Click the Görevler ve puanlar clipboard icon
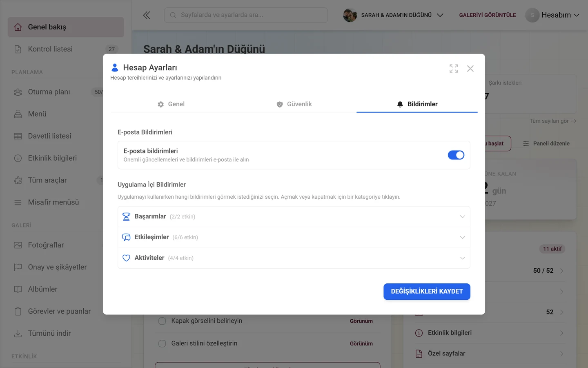This screenshot has width=588, height=368. [18, 312]
